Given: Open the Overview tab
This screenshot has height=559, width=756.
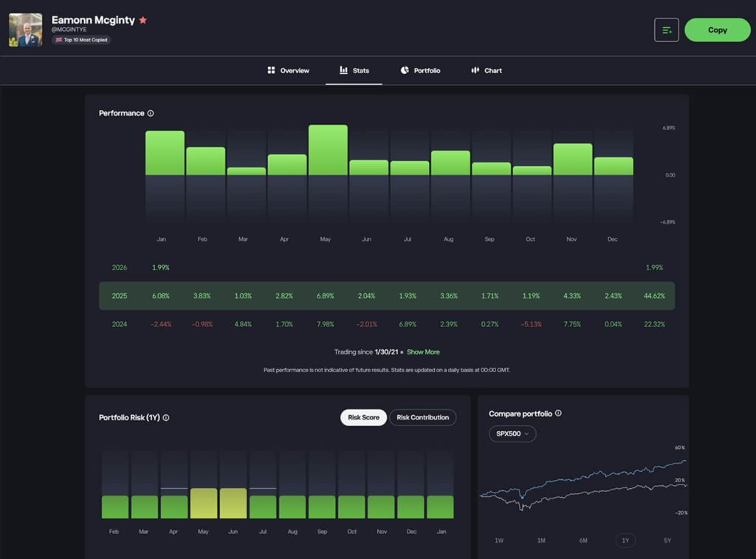Looking at the screenshot, I should (x=289, y=70).
